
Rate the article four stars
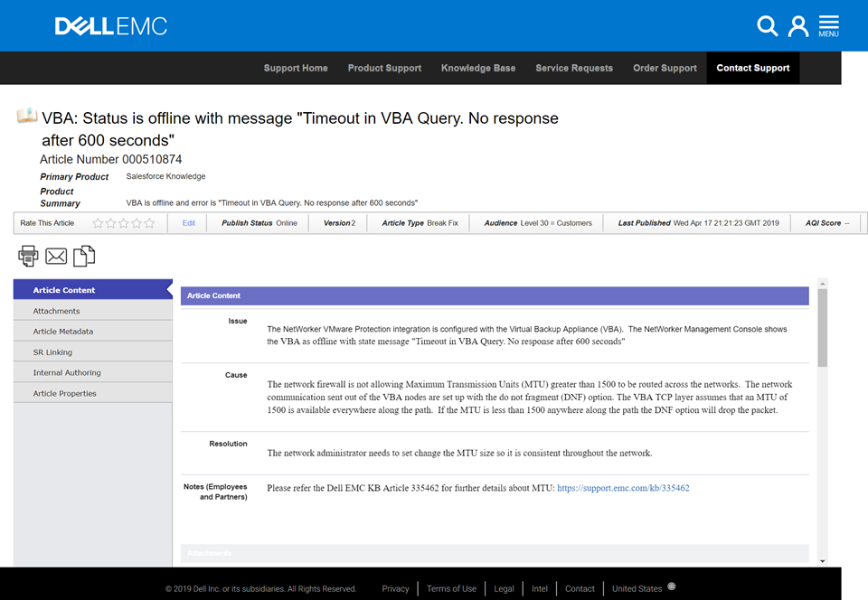pyautogui.click(x=137, y=223)
